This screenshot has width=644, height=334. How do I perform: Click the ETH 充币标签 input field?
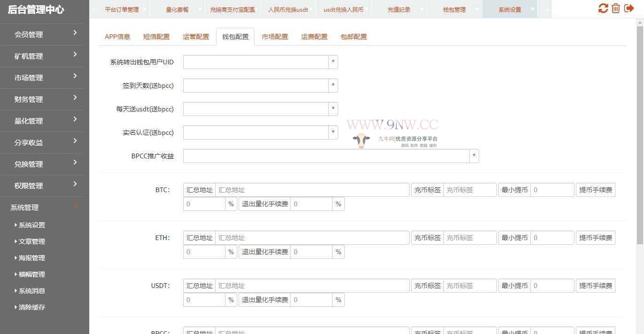click(470, 238)
